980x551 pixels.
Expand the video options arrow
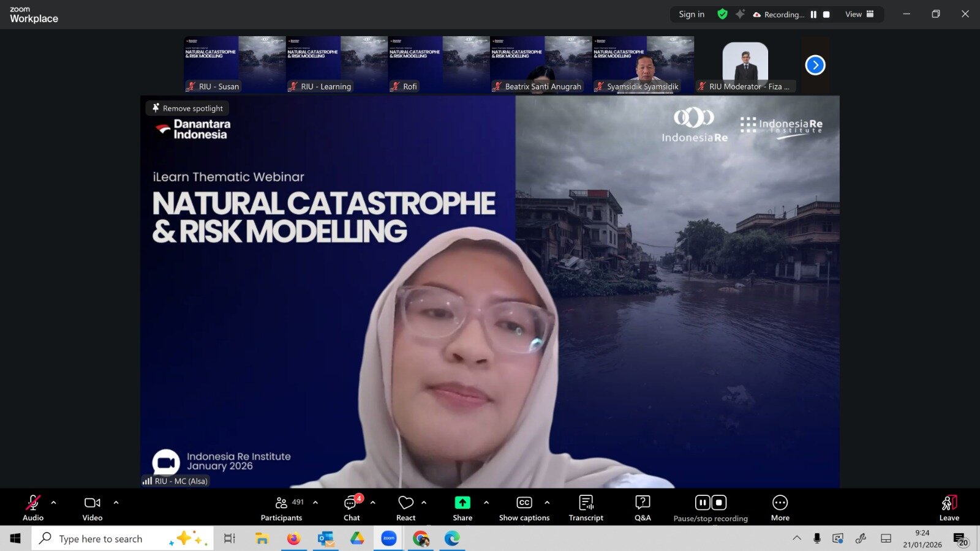tap(116, 503)
